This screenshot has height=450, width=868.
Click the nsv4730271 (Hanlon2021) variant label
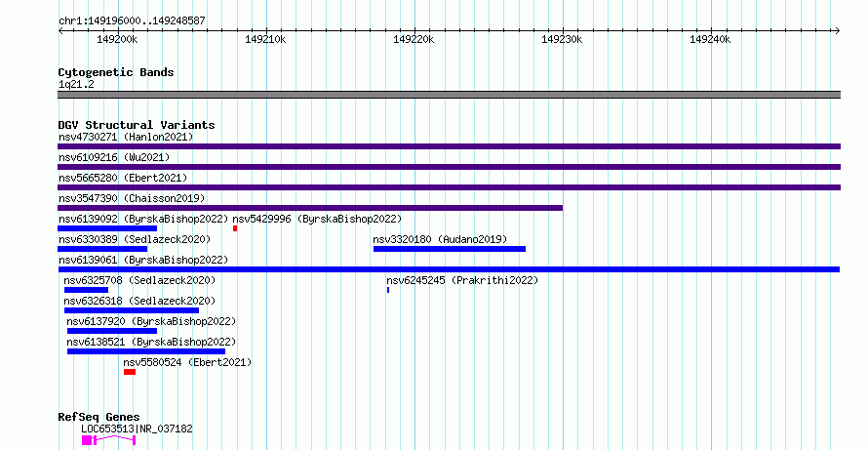(126, 137)
